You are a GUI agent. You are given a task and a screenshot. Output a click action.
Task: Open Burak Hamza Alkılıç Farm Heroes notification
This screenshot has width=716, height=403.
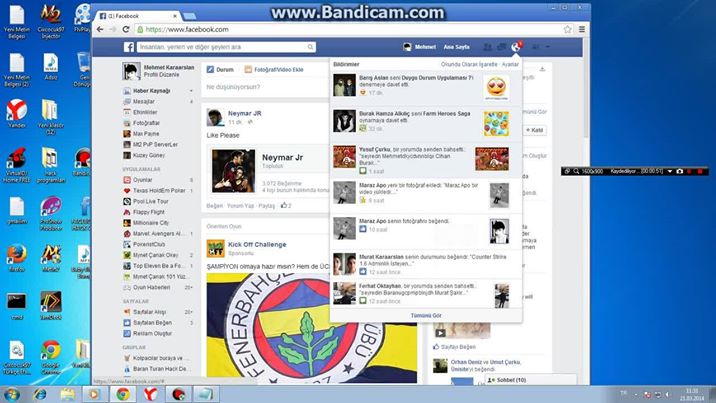pos(426,122)
